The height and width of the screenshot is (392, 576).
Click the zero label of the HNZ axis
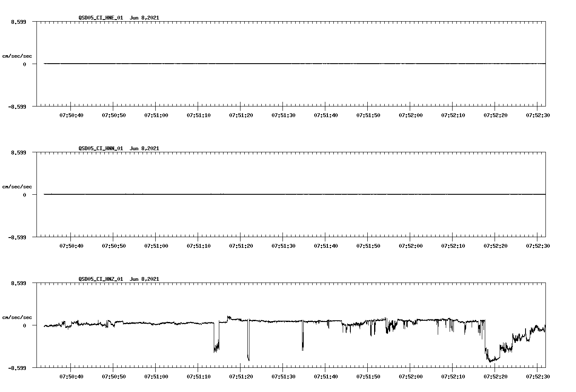tap(25, 326)
